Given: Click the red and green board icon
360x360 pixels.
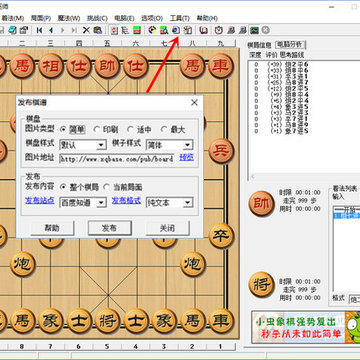Looking at the screenshot, I should click(137, 30).
